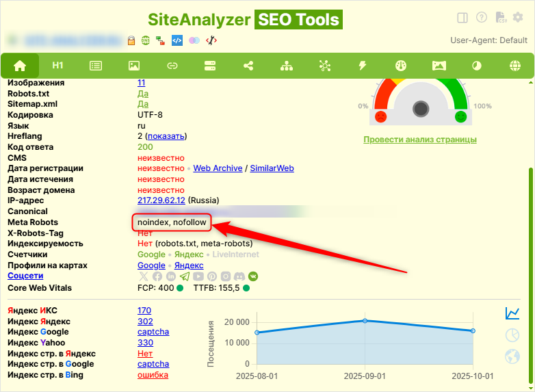
Task: Show the globe geography view icon beside graph
Action: pyautogui.click(x=512, y=356)
